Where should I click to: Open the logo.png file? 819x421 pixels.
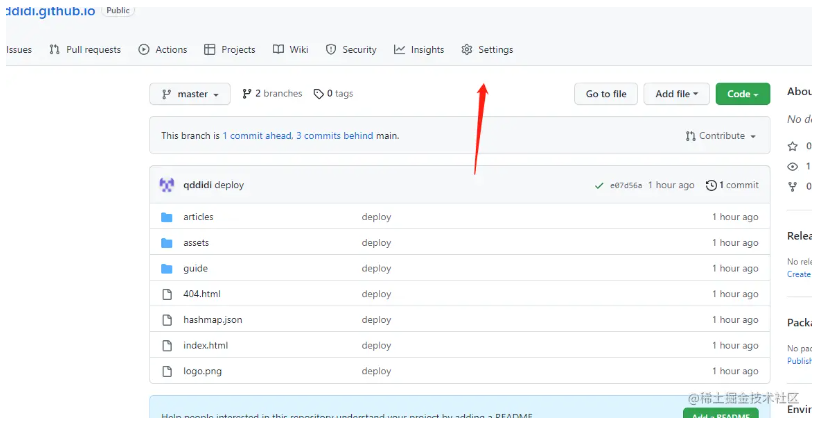click(203, 371)
